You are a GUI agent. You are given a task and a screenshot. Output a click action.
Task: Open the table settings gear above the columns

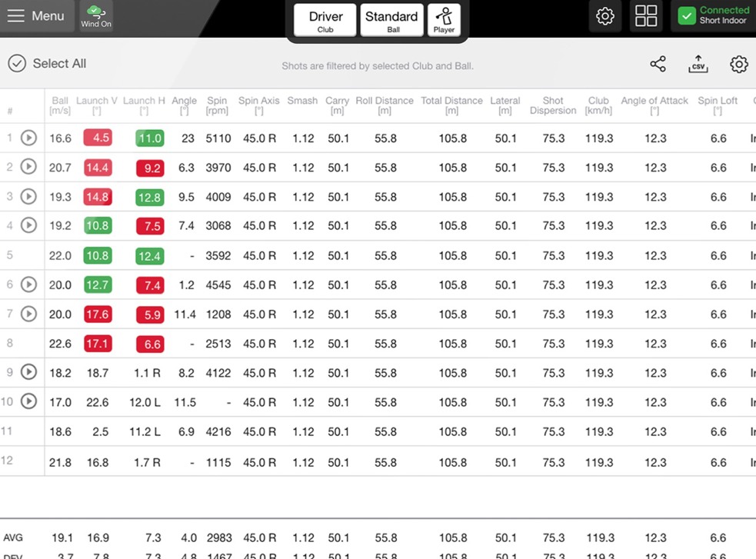tap(738, 65)
